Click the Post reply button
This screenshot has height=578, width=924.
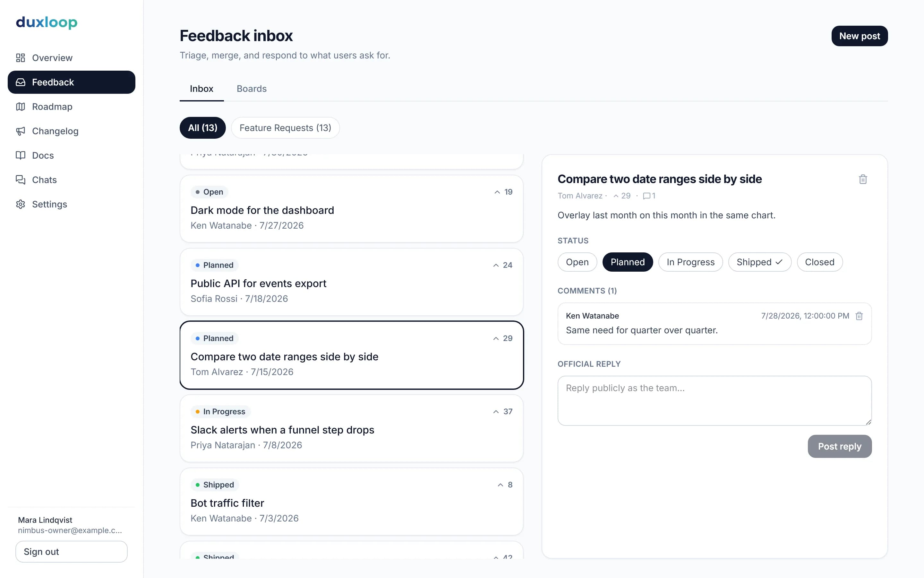coord(840,446)
